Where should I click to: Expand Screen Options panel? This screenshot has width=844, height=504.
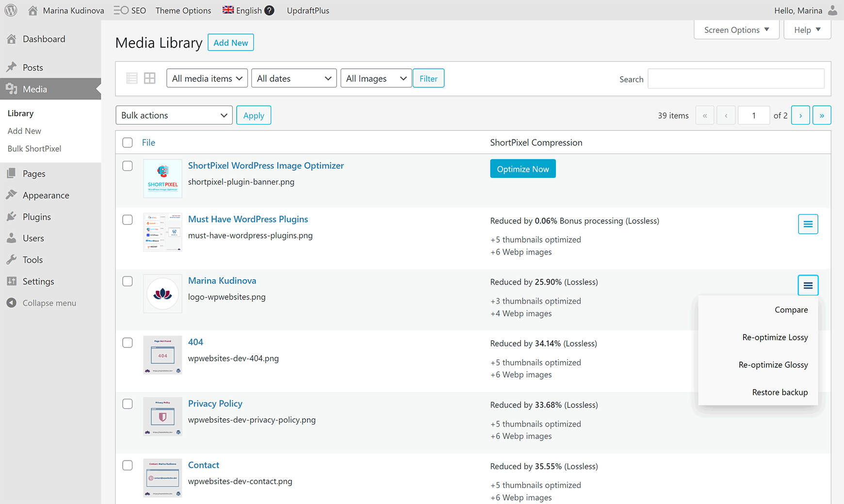coord(736,30)
